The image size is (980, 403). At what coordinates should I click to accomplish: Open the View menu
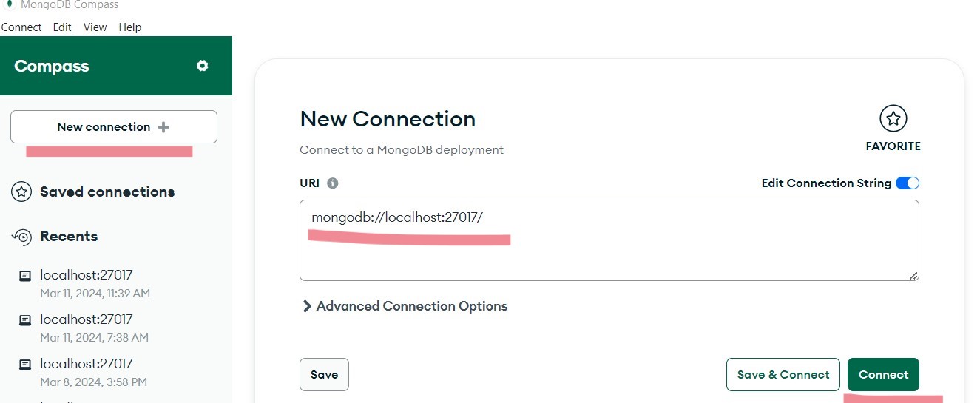tap(95, 27)
